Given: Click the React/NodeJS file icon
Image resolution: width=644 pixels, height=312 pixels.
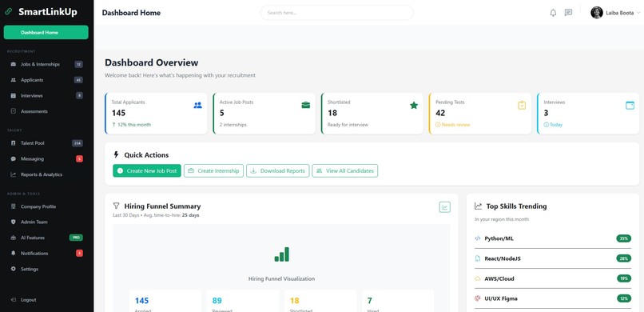Looking at the screenshot, I should 478,258.
